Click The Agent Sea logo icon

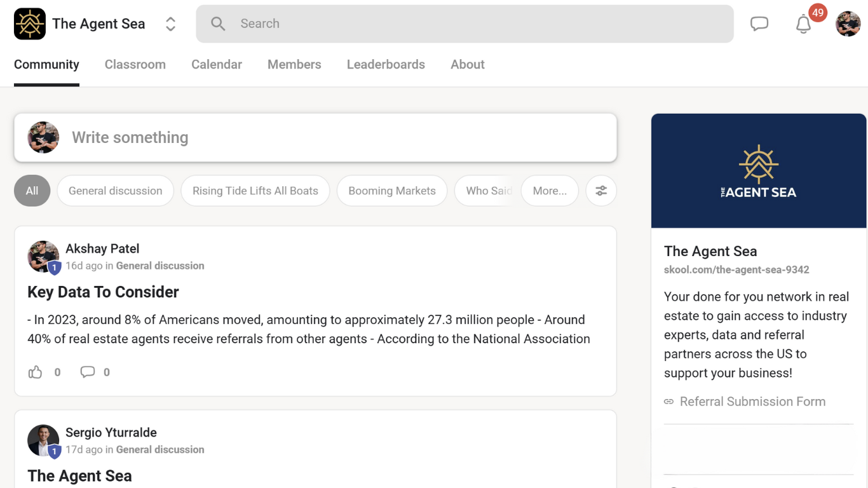coord(30,24)
